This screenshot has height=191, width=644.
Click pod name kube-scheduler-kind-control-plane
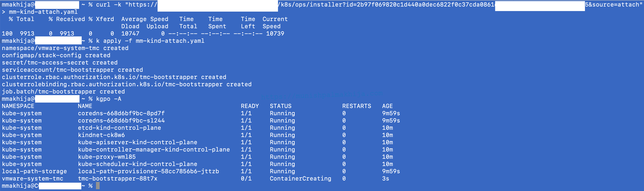pos(137,164)
